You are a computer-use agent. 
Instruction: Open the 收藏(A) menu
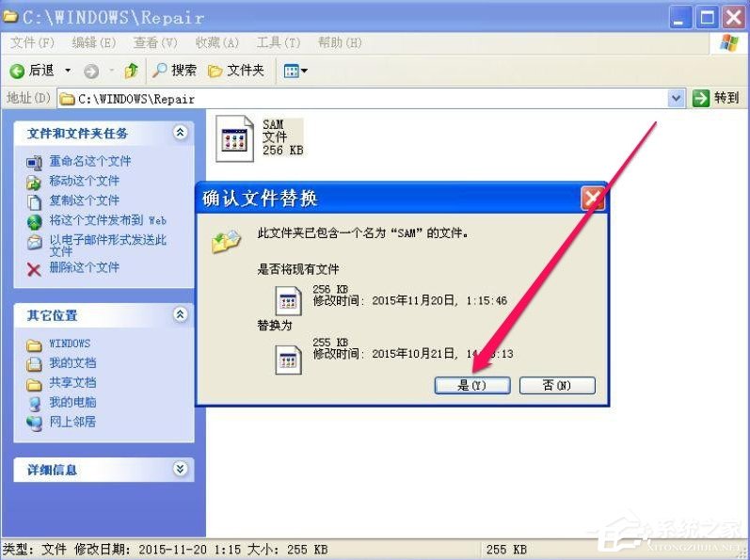click(216, 43)
